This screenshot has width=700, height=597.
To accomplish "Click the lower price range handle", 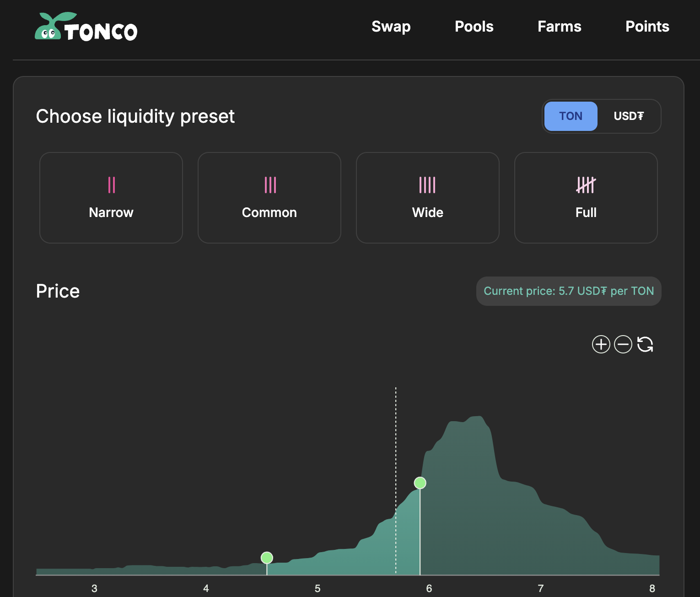I will pos(267,558).
